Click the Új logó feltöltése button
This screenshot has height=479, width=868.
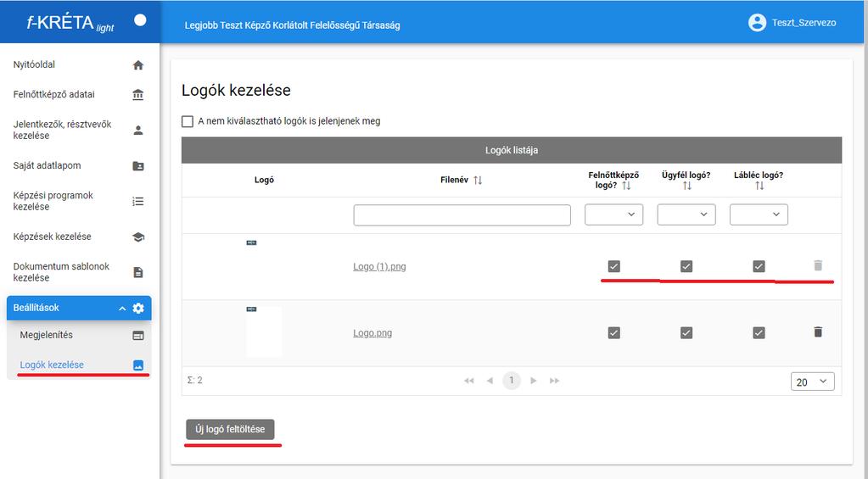tap(230, 429)
